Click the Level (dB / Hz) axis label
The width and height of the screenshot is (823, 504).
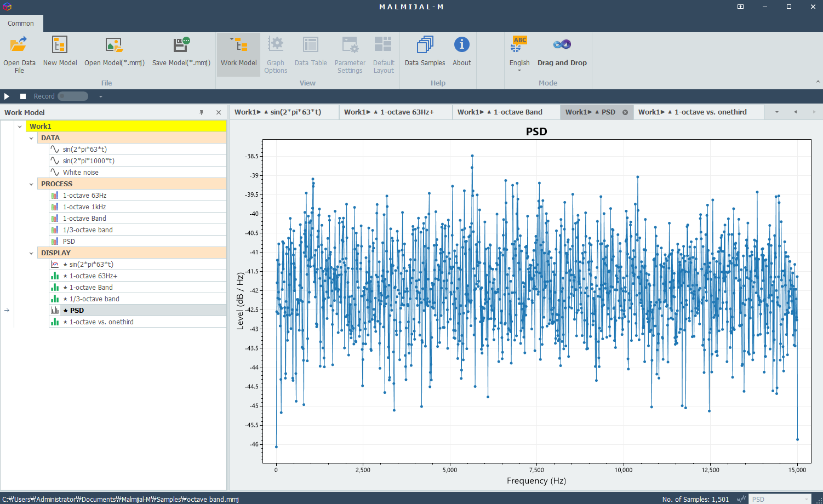click(x=240, y=301)
